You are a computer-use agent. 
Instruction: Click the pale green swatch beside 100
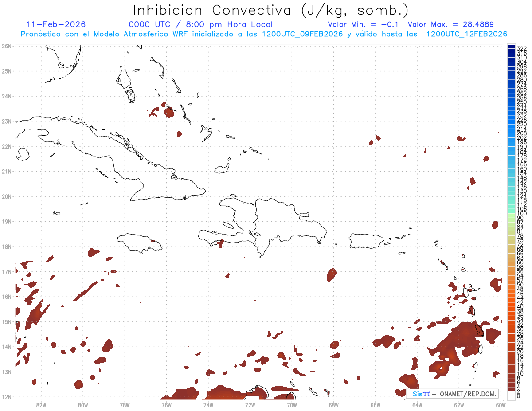pyautogui.click(x=511, y=215)
